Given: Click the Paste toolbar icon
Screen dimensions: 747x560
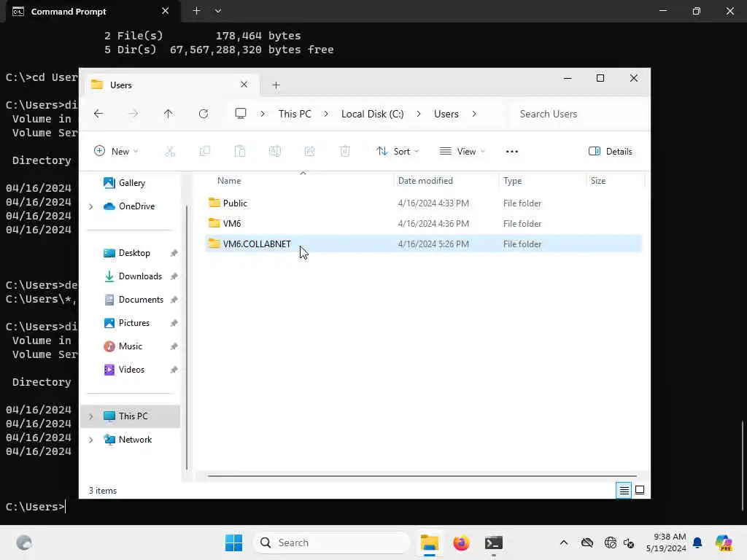Looking at the screenshot, I should (x=239, y=152).
